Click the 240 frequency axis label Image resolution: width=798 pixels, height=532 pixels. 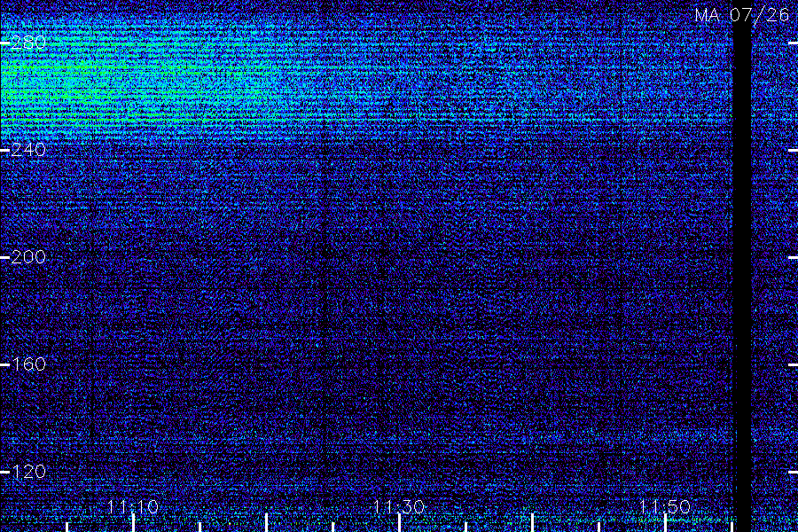point(28,150)
